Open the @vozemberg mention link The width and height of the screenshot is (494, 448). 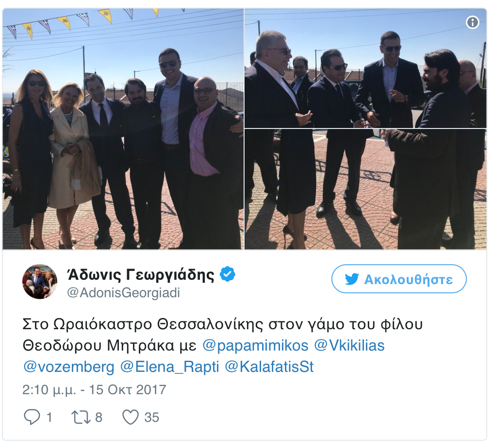tap(69, 367)
